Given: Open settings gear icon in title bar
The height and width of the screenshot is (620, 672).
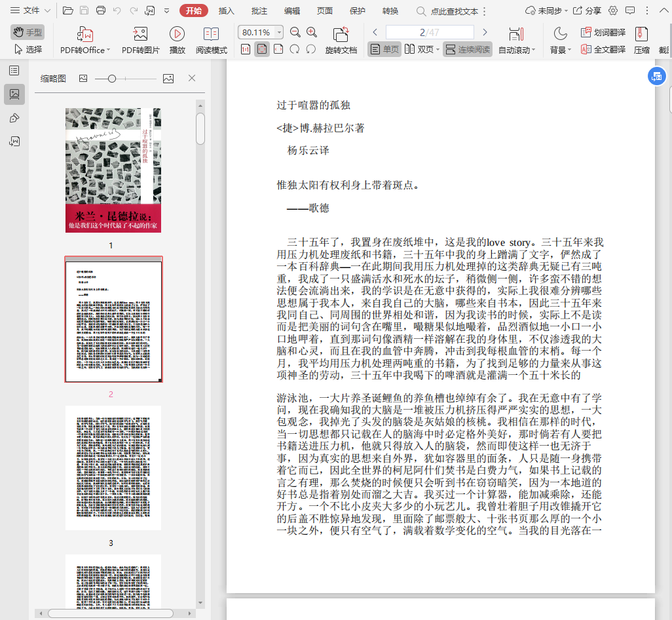Looking at the screenshot, I should [x=613, y=10].
